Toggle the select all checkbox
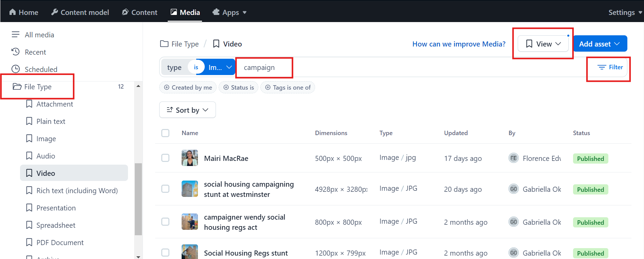The height and width of the screenshot is (259, 644). click(x=165, y=133)
